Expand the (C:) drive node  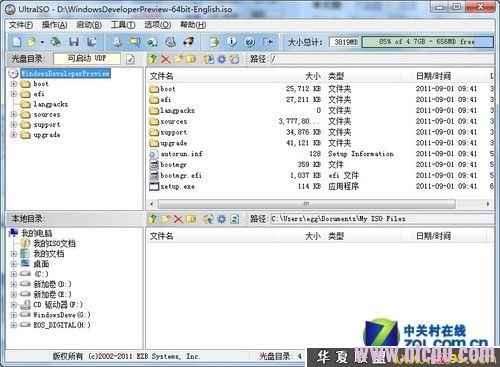click(14, 274)
